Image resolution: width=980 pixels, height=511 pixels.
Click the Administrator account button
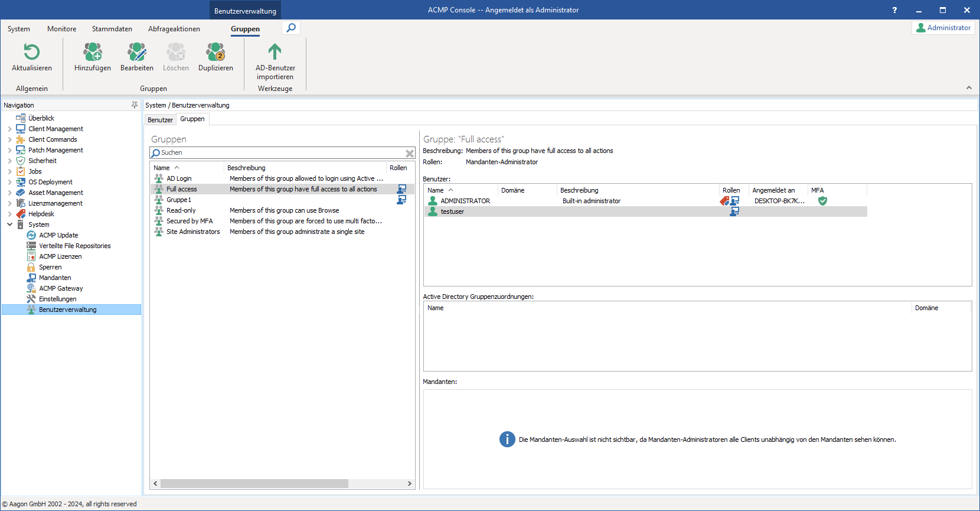pyautogui.click(x=943, y=28)
